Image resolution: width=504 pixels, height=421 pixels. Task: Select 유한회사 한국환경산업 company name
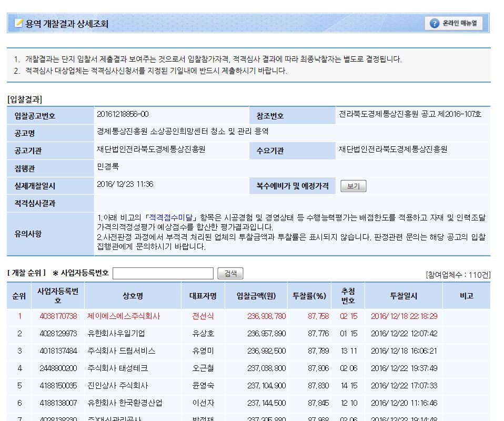(x=125, y=403)
